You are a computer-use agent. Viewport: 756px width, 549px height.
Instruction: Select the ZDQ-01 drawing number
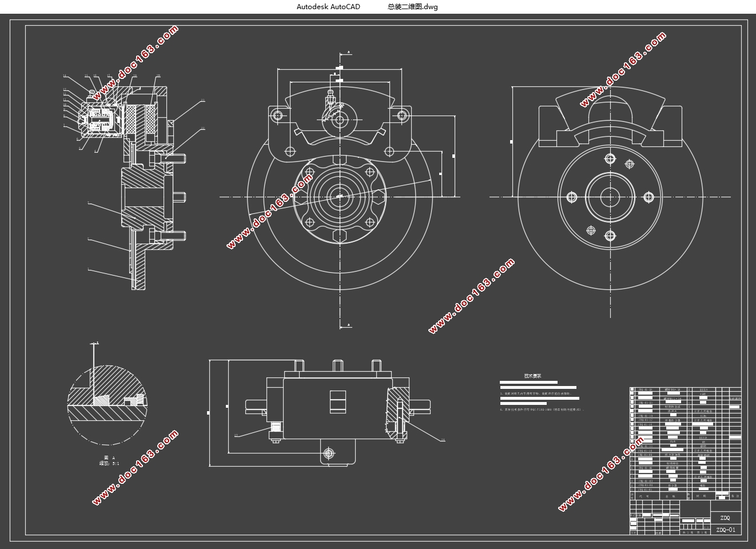coord(725,530)
